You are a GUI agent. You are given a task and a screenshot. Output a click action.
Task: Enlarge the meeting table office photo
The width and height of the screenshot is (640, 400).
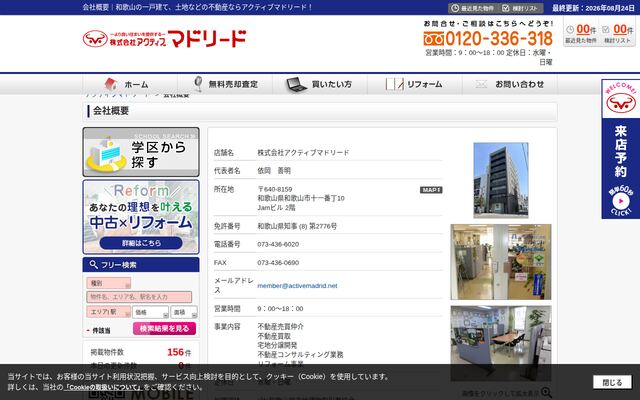click(x=501, y=343)
